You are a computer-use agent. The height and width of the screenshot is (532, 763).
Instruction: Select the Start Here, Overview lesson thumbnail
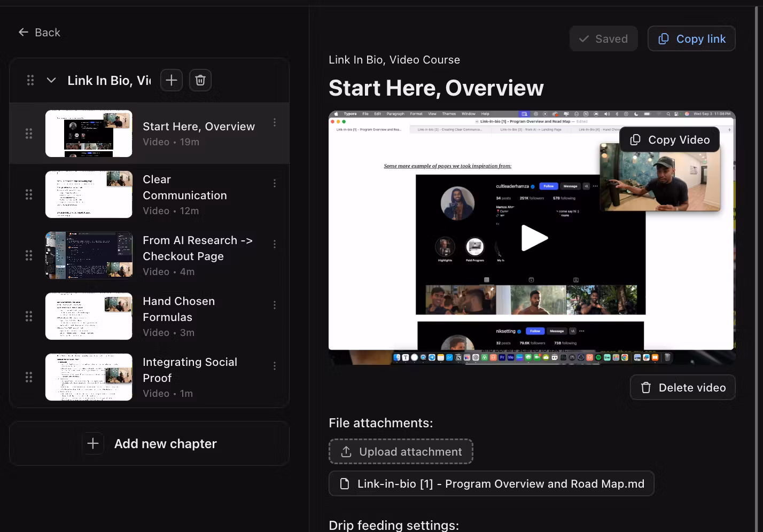tap(89, 134)
